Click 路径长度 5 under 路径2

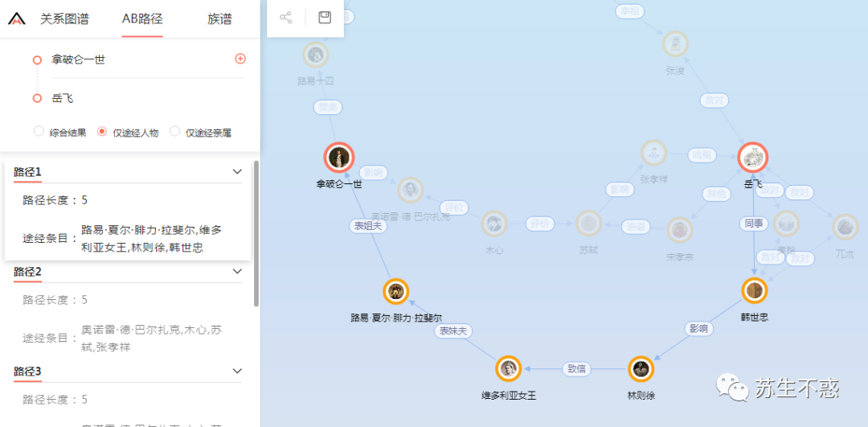tap(55, 300)
